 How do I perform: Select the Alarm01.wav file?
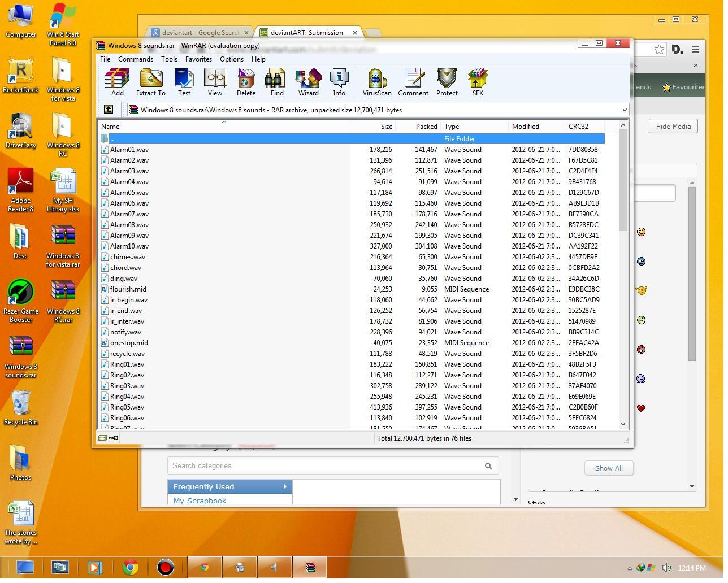coord(352,150)
